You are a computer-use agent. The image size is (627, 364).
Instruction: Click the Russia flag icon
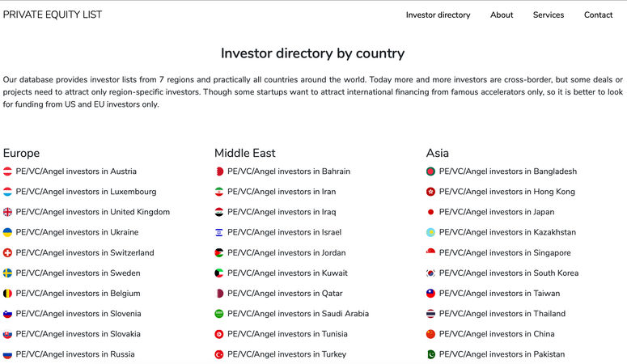7,354
